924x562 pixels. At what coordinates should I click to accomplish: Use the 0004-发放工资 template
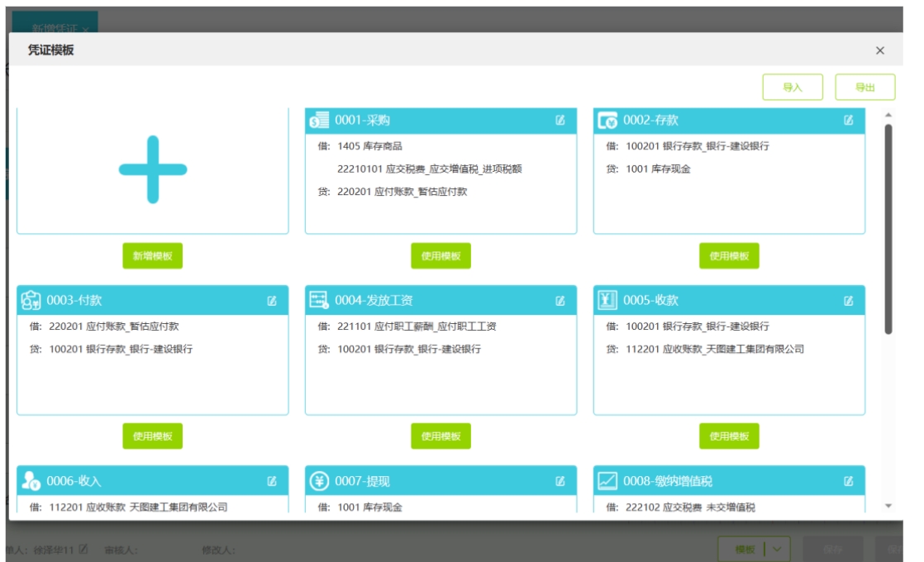[x=441, y=436]
